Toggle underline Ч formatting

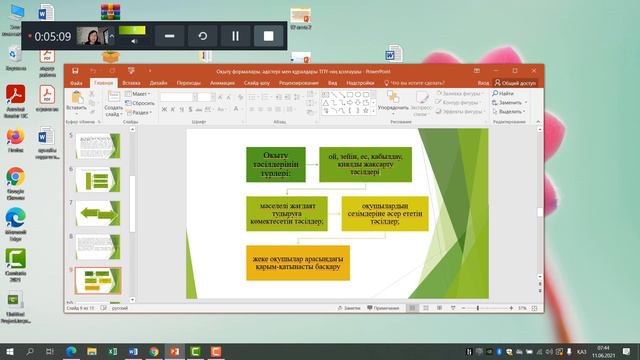[181, 109]
